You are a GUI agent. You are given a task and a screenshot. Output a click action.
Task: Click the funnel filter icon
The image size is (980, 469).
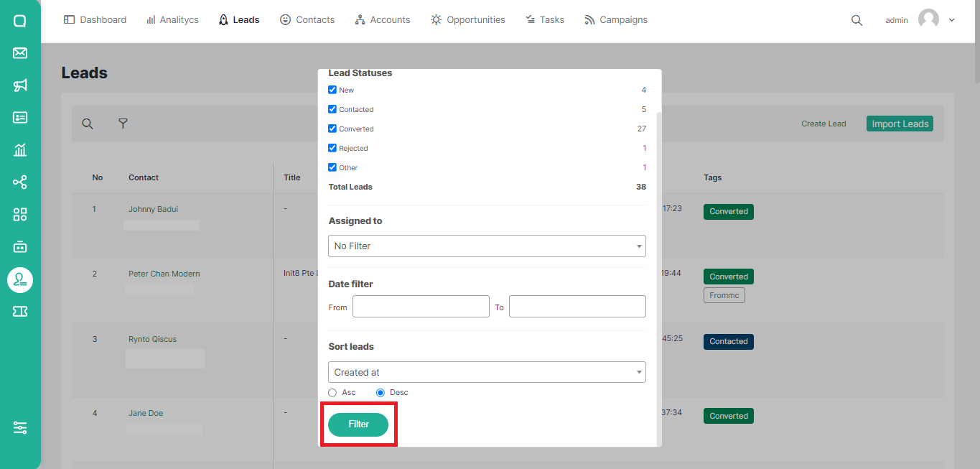123,124
